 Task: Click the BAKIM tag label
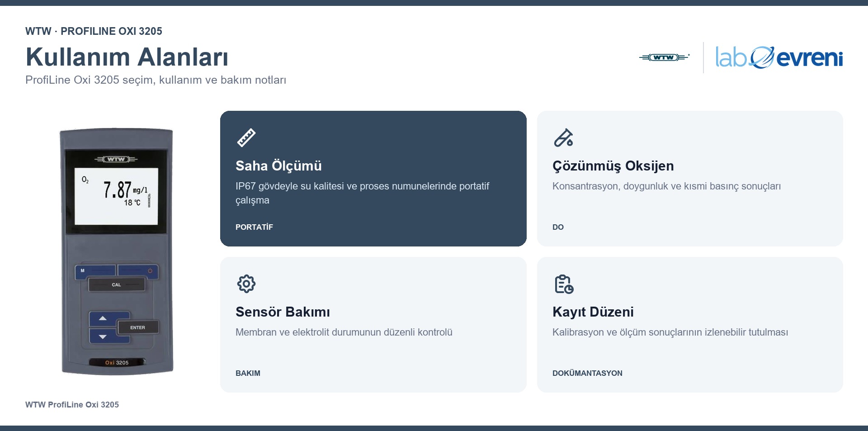click(248, 373)
